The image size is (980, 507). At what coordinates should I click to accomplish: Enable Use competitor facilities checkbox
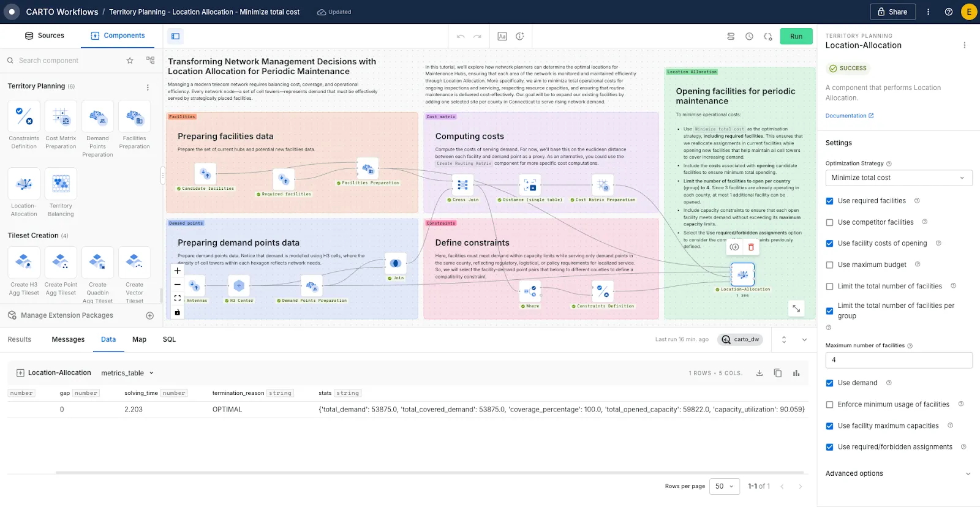829,222
